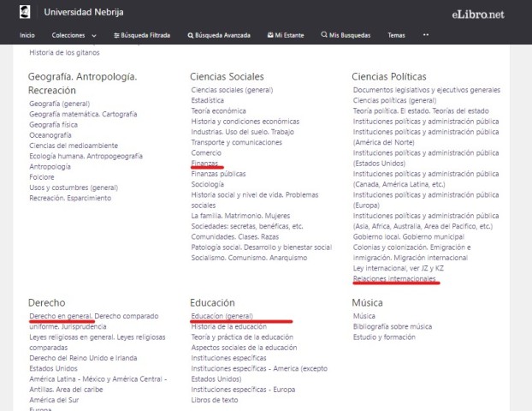The image size is (532, 411).
Task: Open Teoría y práctica de la educación
Action: click(242, 337)
